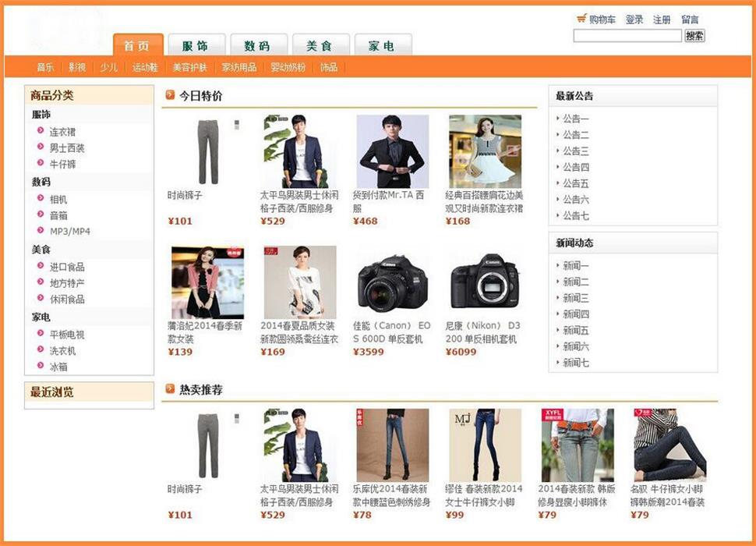Switch to the 美食 tab
The width and height of the screenshot is (756, 546).
tap(320, 45)
